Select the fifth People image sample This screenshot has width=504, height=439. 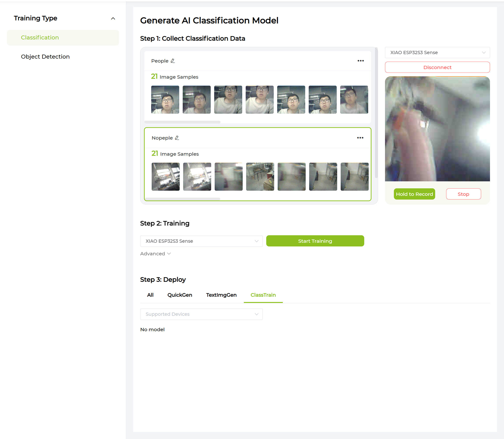(x=291, y=100)
